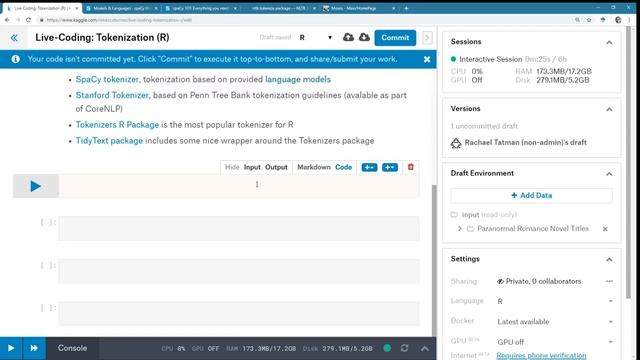Run the active cell with play button
Viewport: 640px width, 360px height.
(x=36, y=186)
